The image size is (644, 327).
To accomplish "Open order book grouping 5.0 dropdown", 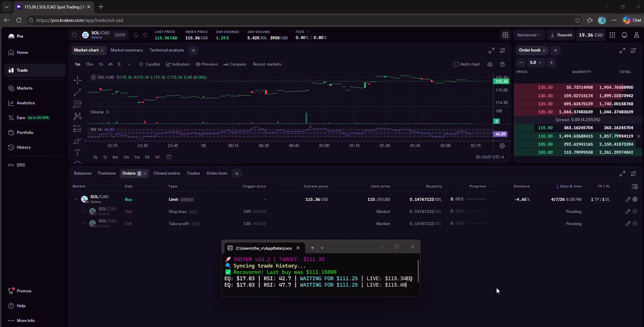I will point(536,63).
